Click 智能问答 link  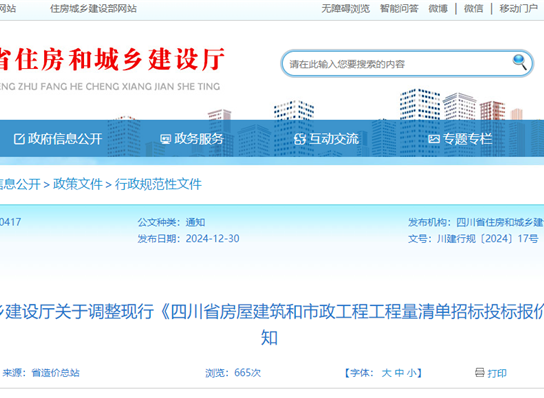tap(399, 9)
